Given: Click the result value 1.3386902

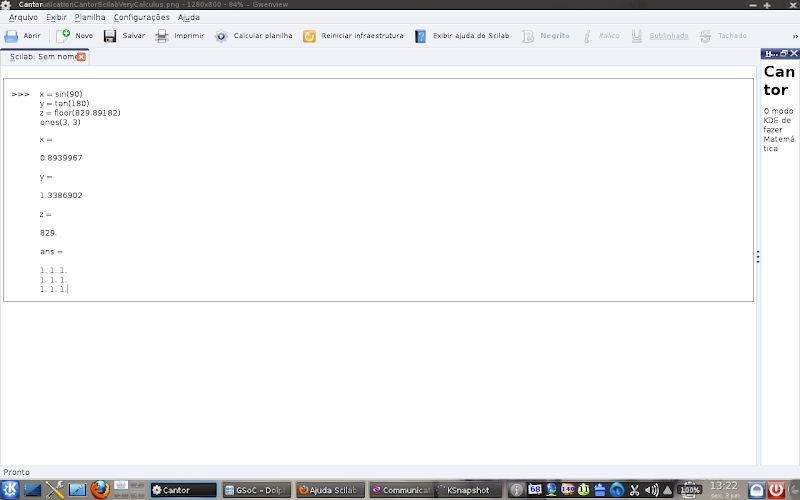Looking at the screenshot, I should pos(61,195).
